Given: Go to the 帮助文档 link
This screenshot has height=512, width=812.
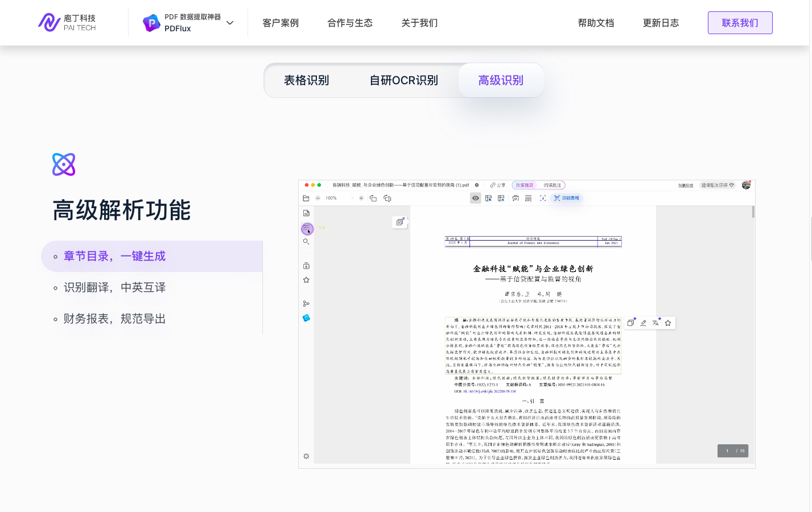Looking at the screenshot, I should tap(596, 23).
